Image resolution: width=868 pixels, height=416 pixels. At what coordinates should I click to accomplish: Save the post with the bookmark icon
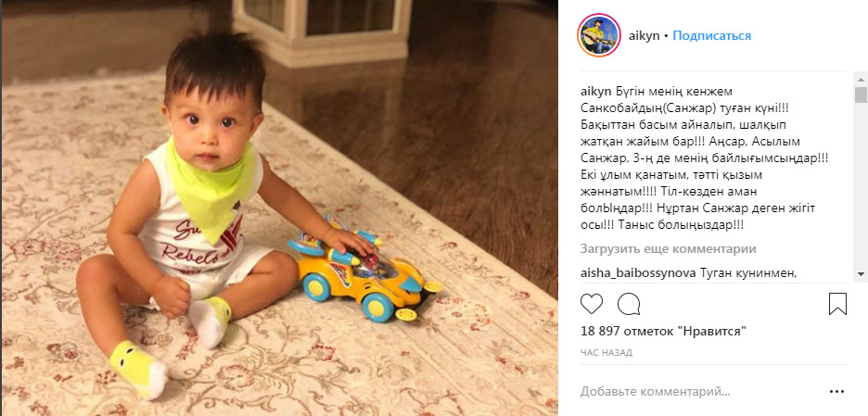837,304
